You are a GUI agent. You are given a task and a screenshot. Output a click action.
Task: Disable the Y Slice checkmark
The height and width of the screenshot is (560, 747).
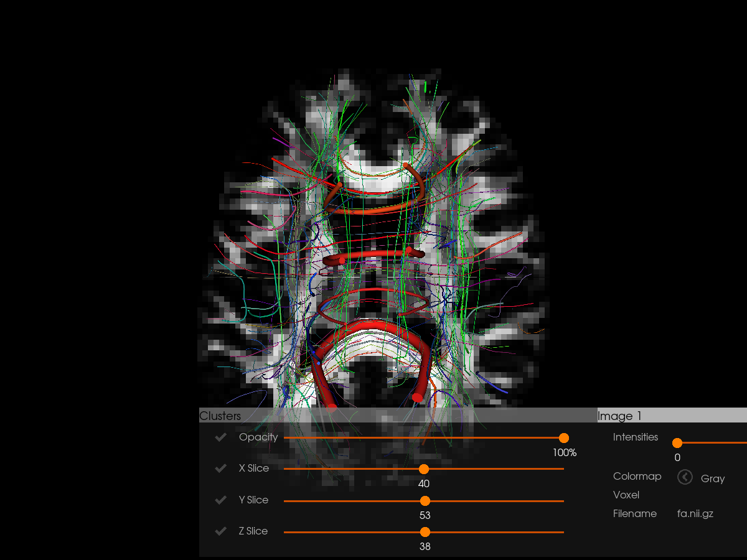point(220,500)
